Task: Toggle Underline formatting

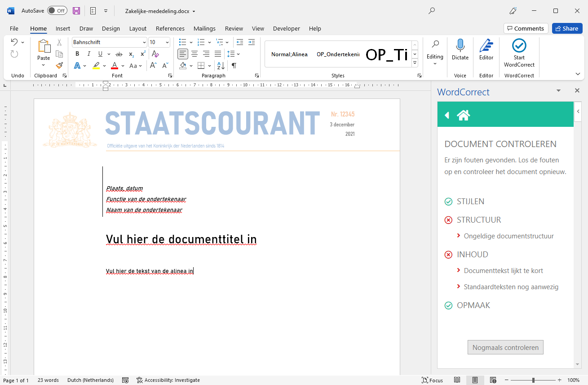Action: [x=101, y=54]
